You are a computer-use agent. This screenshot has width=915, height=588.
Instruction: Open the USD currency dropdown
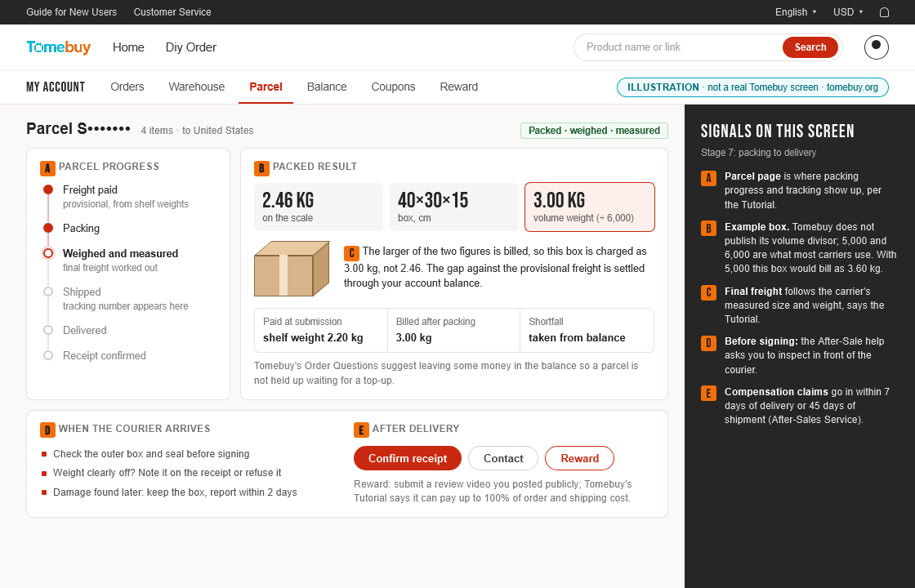click(x=848, y=12)
